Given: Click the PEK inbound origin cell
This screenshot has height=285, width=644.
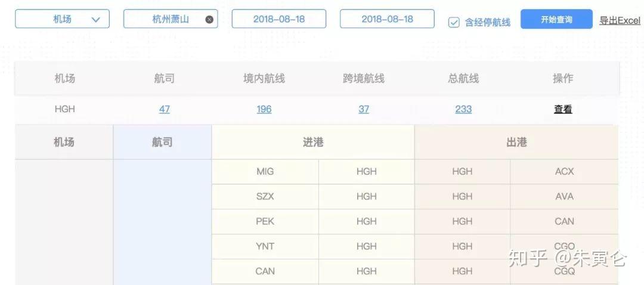Looking at the screenshot, I should 265,221.
